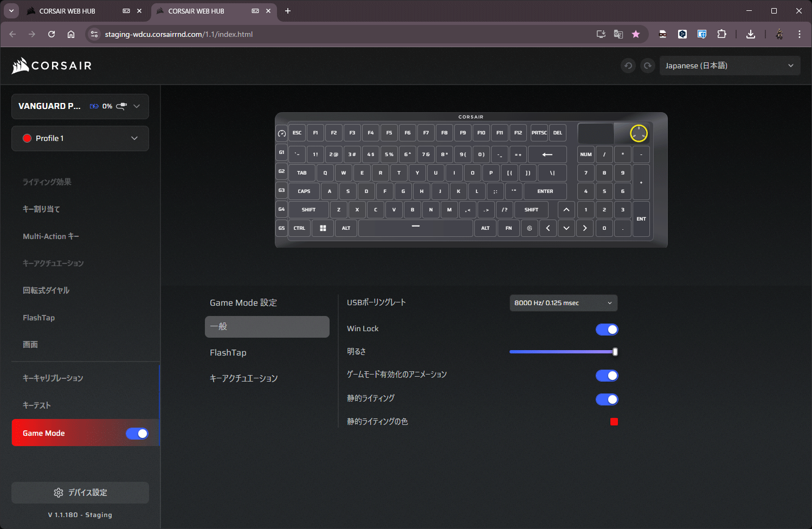
Task: Click the browser home icon
Action: pyautogui.click(x=71, y=34)
